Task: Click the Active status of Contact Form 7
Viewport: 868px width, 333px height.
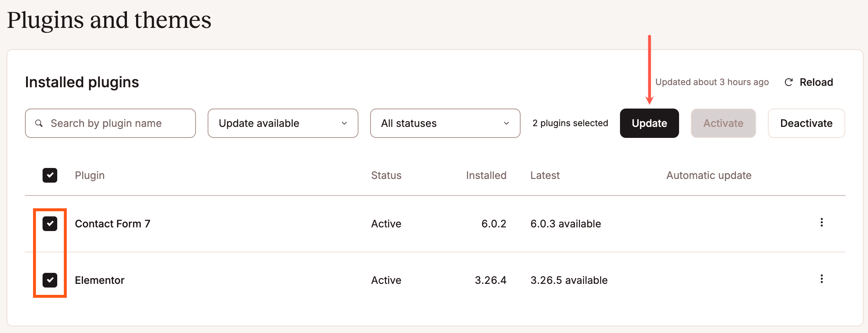Action: pos(386,224)
